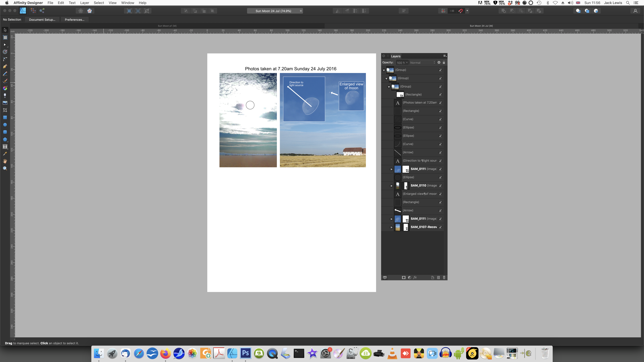
Task: Open snapping options dropdown arrow
Action: pos(467,11)
